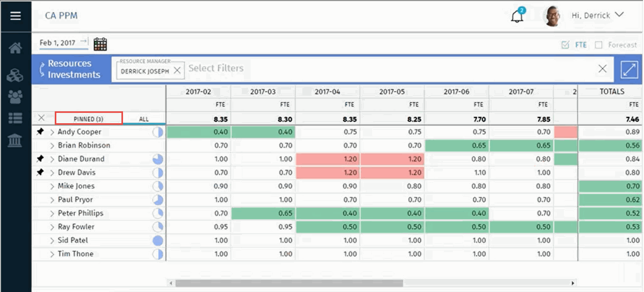Open the people resources sidebar icon

tap(16, 97)
